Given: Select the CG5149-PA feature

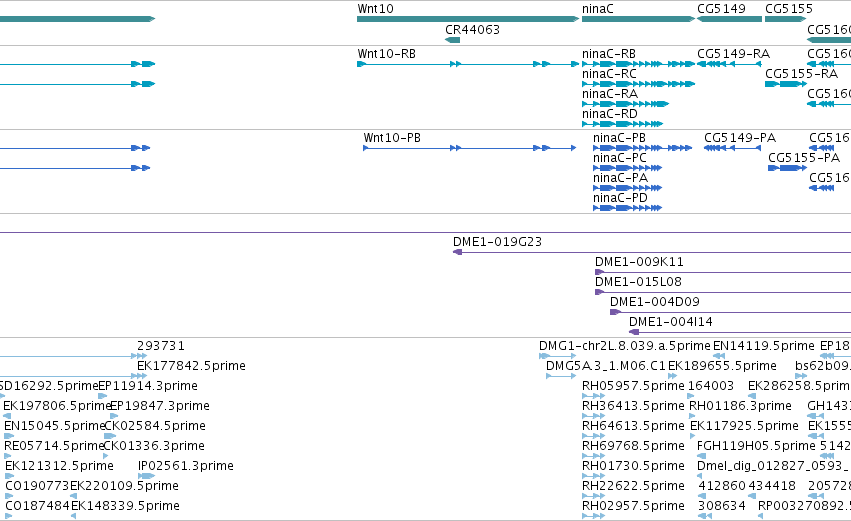Looking at the screenshot, I should pos(732,148).
